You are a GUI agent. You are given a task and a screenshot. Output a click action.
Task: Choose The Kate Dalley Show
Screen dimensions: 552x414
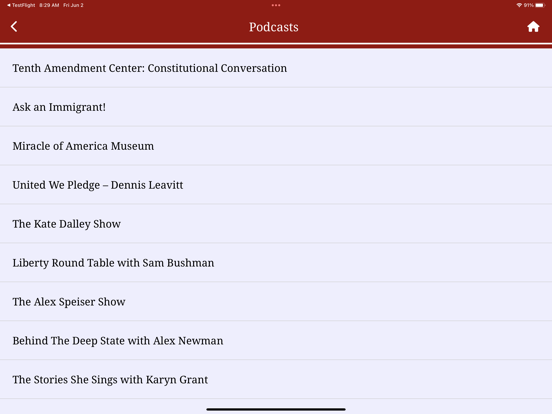click(276, 224)
